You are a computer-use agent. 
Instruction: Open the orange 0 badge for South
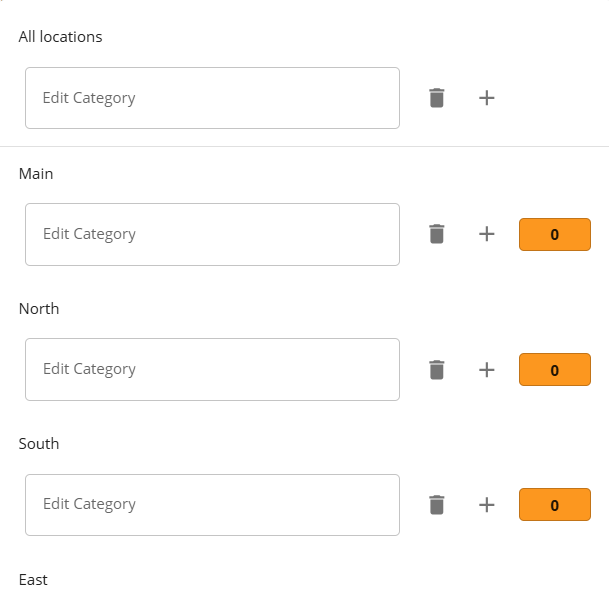pyautogui.click(x=555, y=505)
